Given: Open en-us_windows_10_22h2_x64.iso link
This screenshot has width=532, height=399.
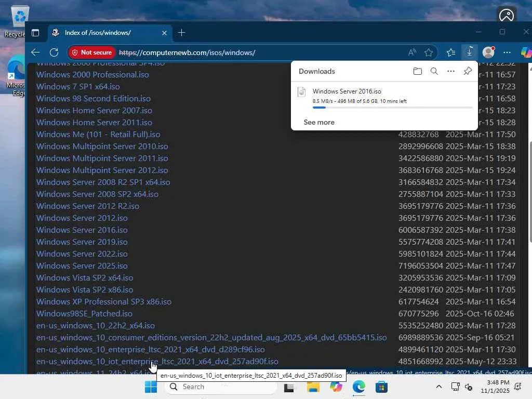Looking at the screenshot, I should pyautogui.click(x=96, y=325).
